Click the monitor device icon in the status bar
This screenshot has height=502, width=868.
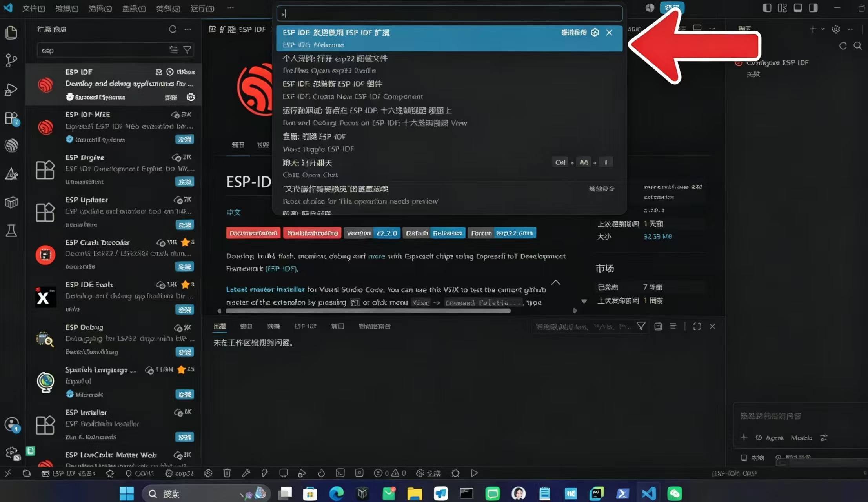[x=284, y=473]
